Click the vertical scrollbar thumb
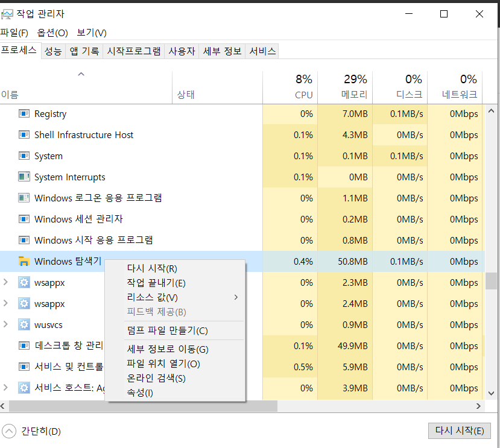 click(x=491, y=281)
